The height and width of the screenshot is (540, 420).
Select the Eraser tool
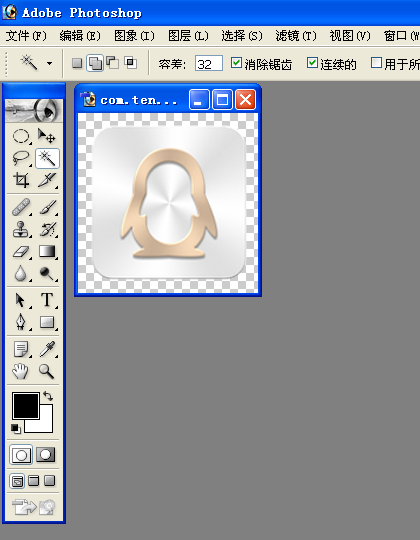21,252
